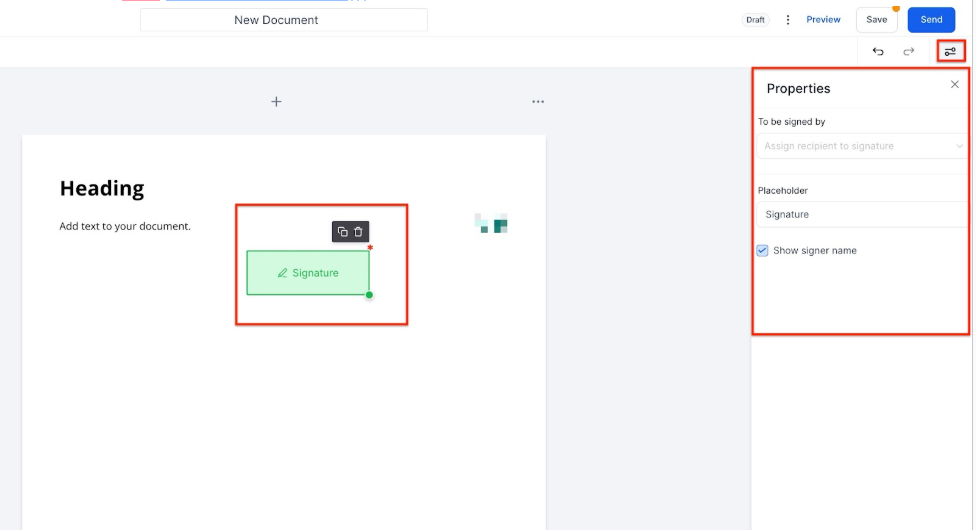
Task: Click the Save button
Action: point(876,20)
